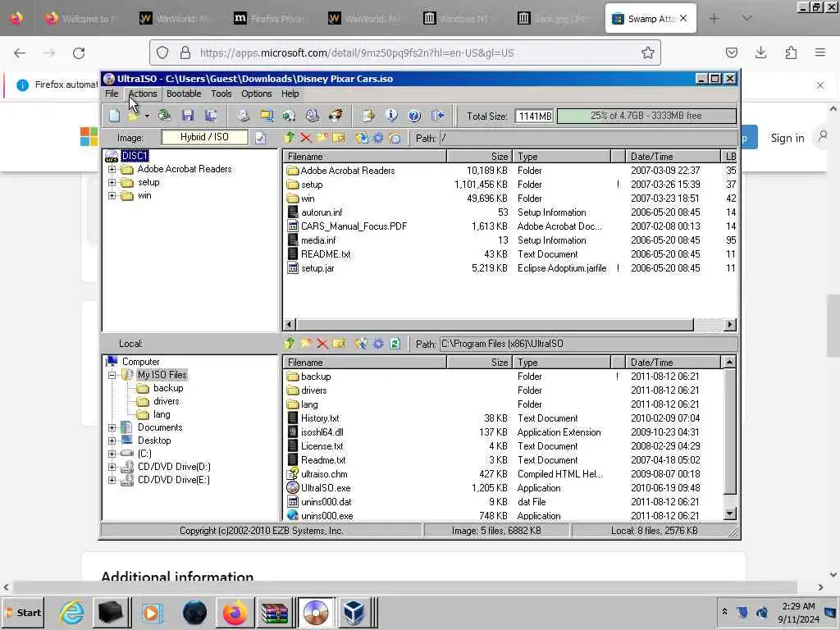Open the recent files dropdown arrow beside Open
Screen dimensions: 840x630
point(147,116)
